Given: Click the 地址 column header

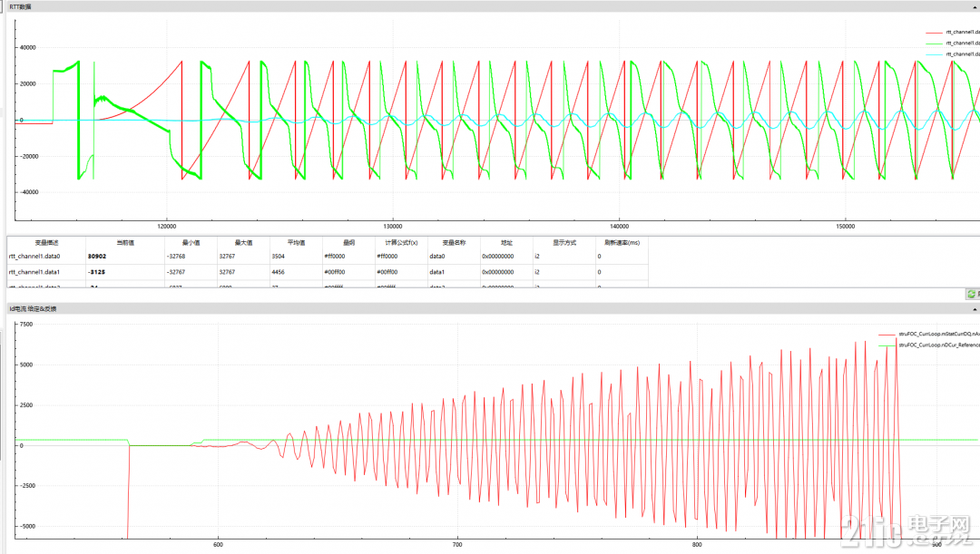Looking at the screenshot, I should (x=506, y=242).
